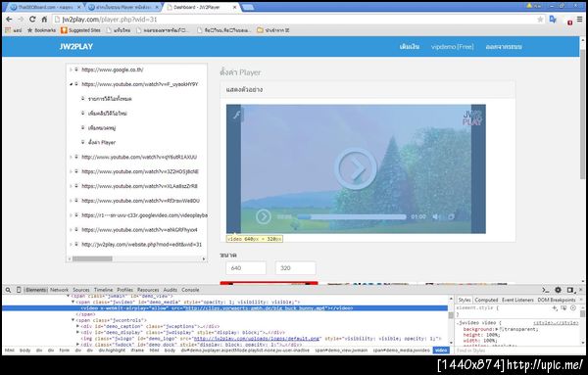This screenshot has height=375, width=588.
Task: Collapse the span class jwcontrols DOM node
Action: (x=73, y=320)
